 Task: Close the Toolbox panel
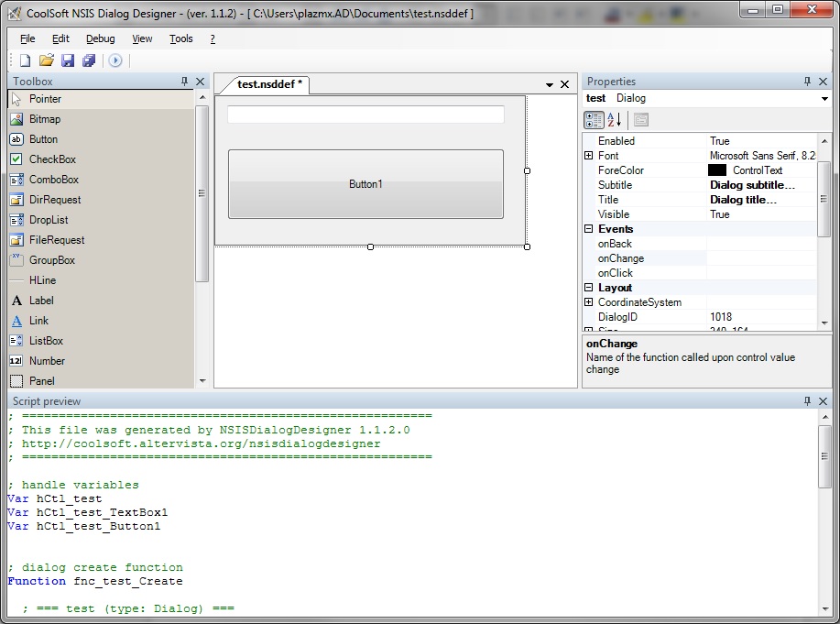[x=201, y=82]
